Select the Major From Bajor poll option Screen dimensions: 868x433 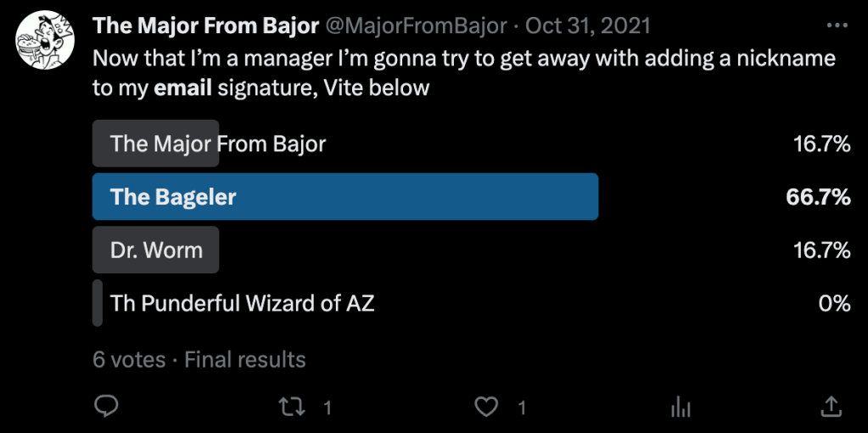218,143
